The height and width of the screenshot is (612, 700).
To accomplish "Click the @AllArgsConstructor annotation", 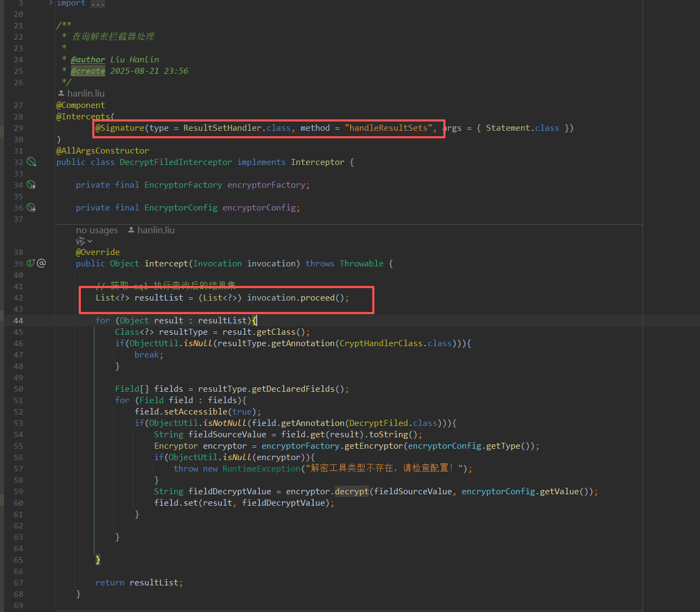I will [103, 151].
